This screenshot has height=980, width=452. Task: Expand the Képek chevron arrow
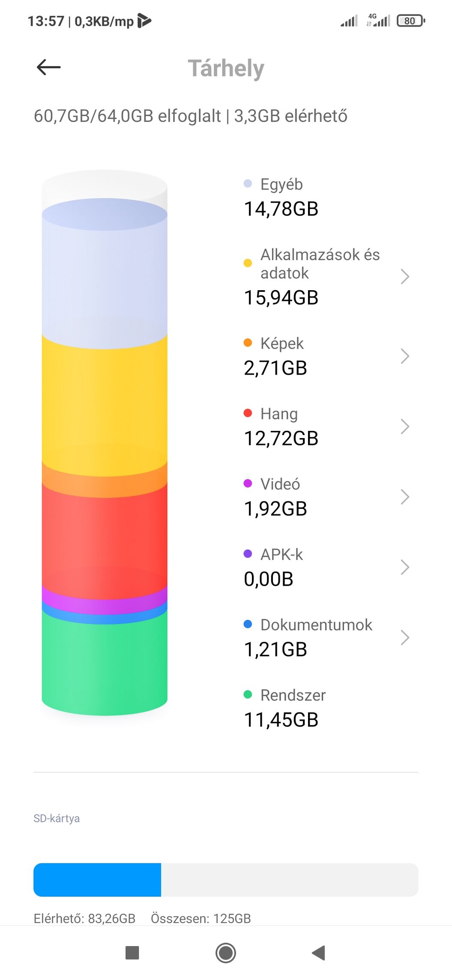pyautogui.click(x=405, y=356)
